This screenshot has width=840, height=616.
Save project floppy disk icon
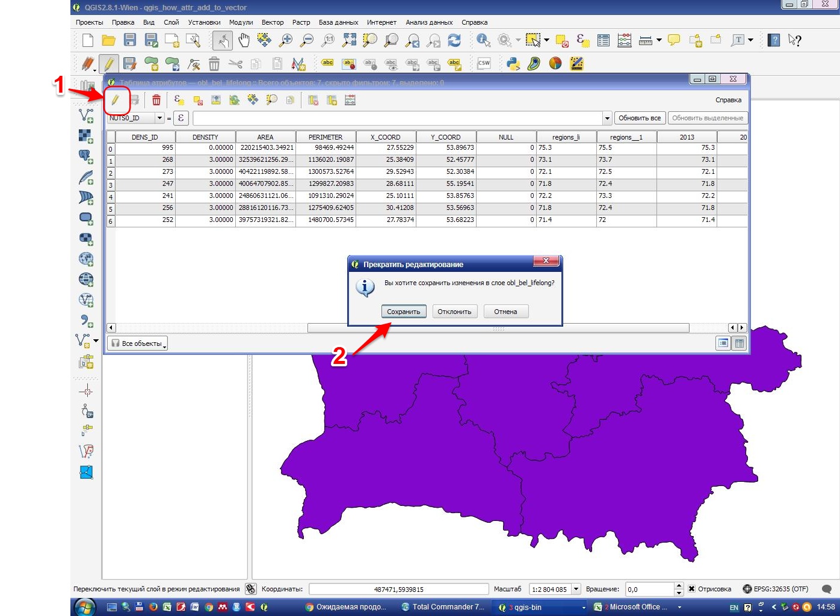[x=129, y=40]
